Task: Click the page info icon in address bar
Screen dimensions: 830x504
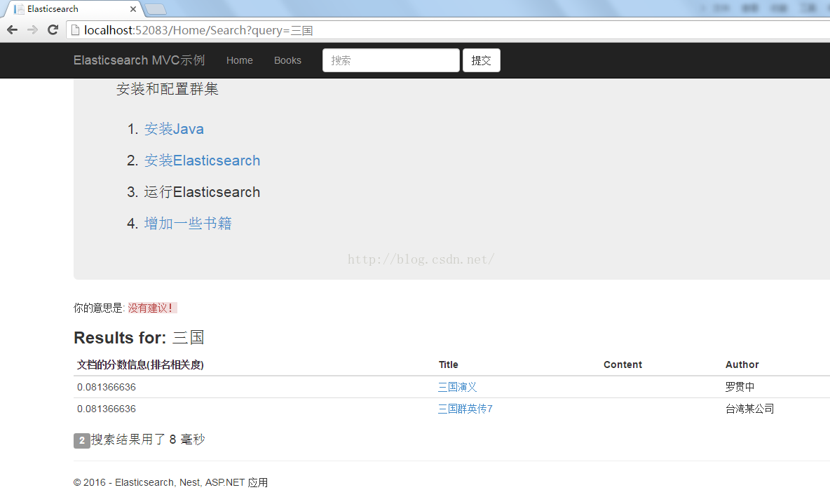Action: point(75,30)
